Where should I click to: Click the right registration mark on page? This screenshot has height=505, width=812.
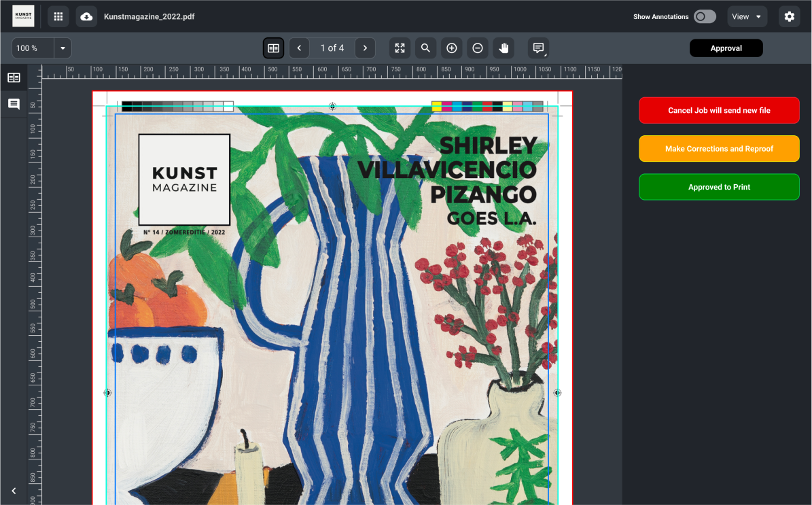point(557,393)
